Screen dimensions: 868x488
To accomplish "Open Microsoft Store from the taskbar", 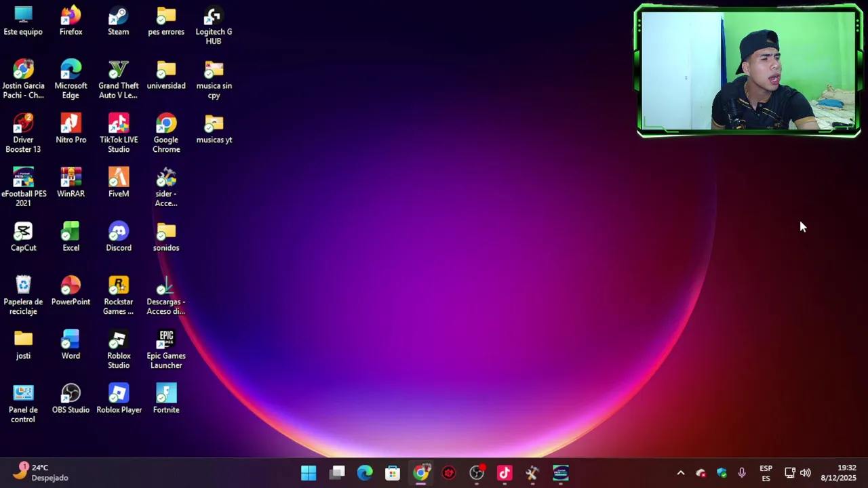I will coord(393,472).
